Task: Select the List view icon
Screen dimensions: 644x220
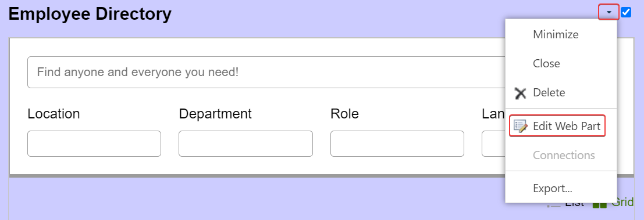Action: click(x=553, y=205)
